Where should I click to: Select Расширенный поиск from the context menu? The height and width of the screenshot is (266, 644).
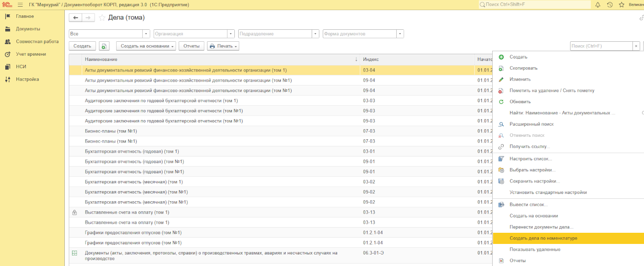(x=531, y=124)
